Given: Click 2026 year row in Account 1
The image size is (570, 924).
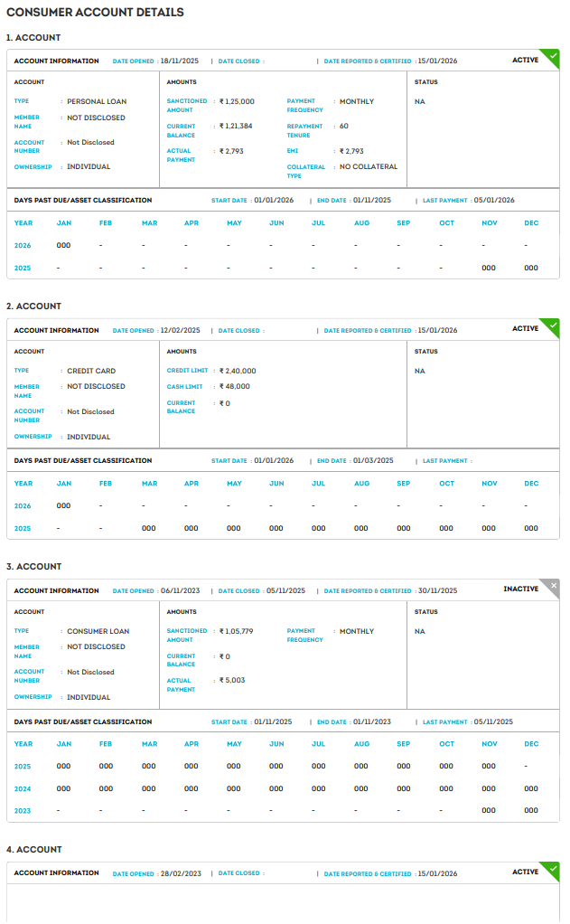Looking at the screenshot, I should coord(283,246).
